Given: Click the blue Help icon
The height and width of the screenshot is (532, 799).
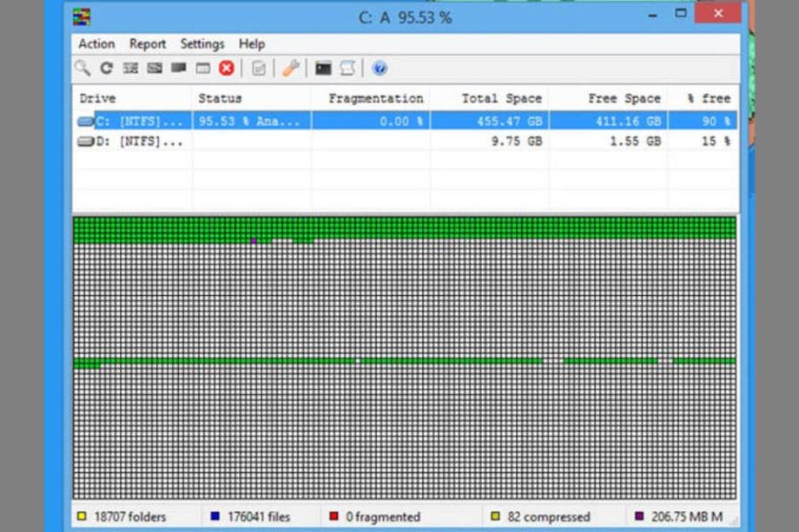Looking at the screenshot, I should 380,68.
